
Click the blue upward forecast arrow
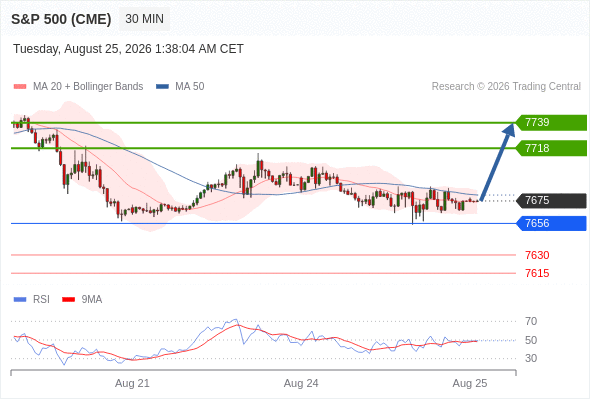(x=498, y=161)
